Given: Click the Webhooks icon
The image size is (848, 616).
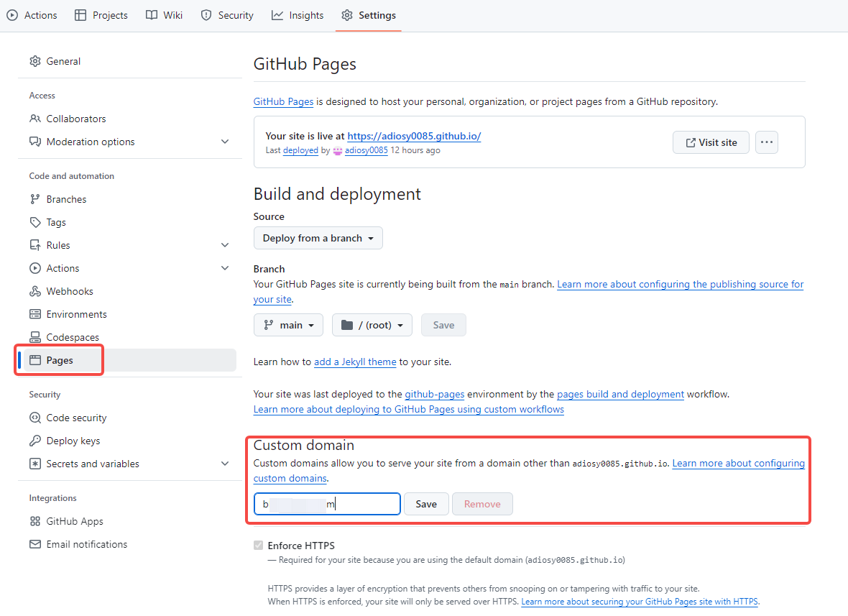Looking at the screenshot, I should (35, 291).
